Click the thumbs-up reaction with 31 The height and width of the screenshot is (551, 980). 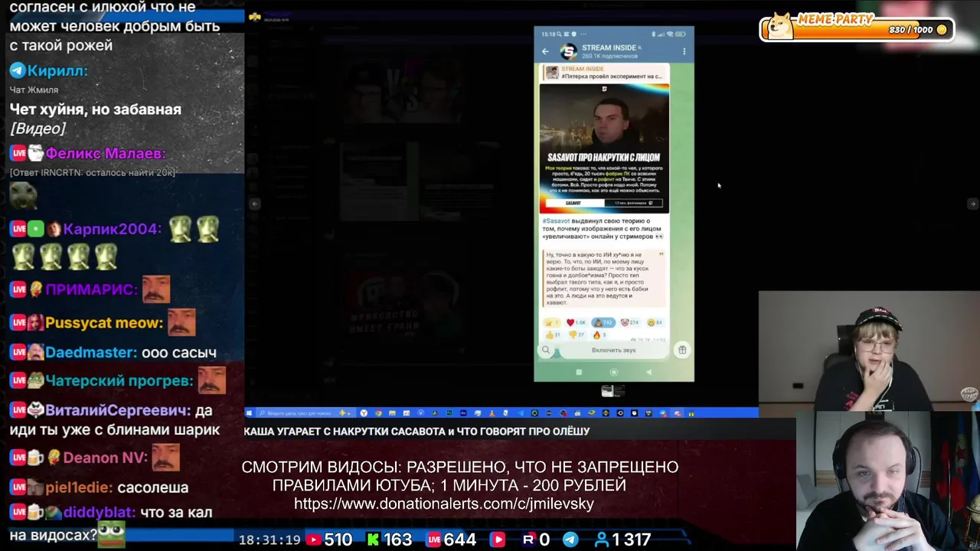552,334
